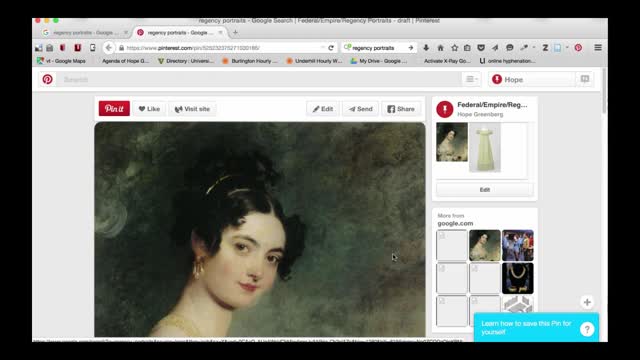The height and width of the screenshot is (360, 640).
Task: Share the pin on Facebook
Action: coord(401,109)
